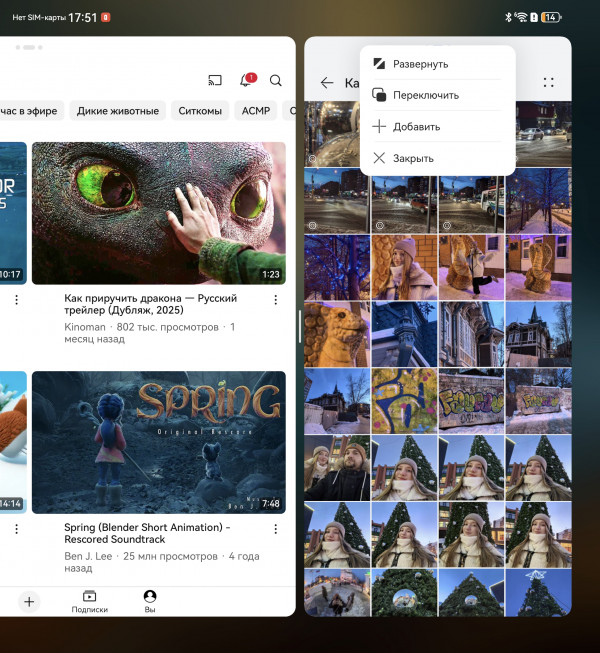The width and height of the screenshot is (600, 653).
Task: Select the Дикие животные chip
Action: pos(118,111)
